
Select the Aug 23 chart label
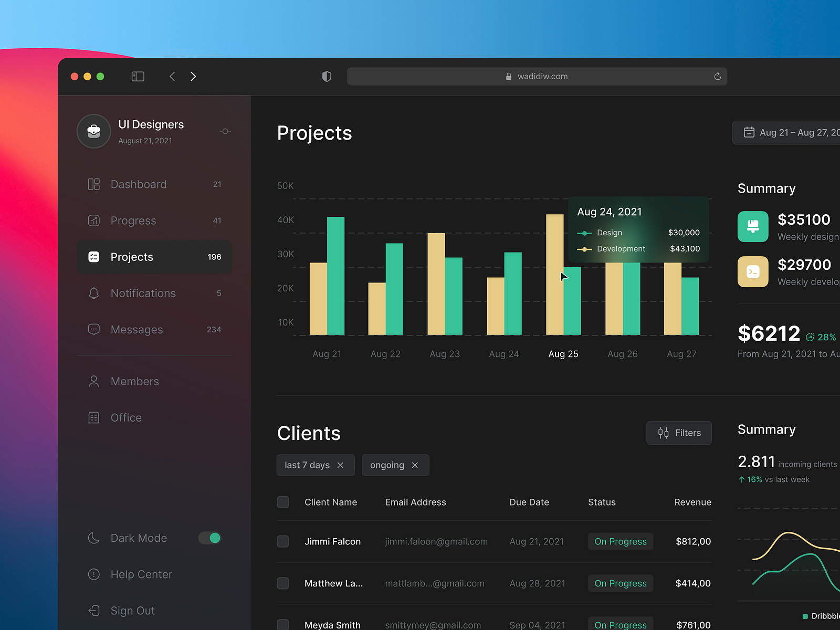[445, 354]
